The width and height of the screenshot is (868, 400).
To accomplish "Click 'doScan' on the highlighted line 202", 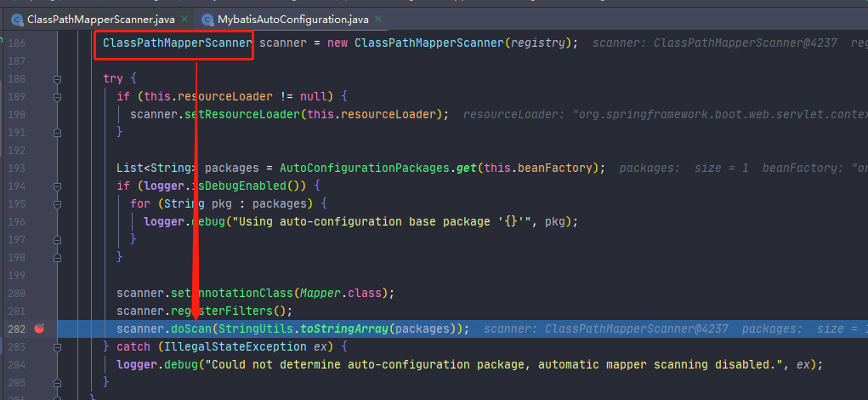I will (x=191, y=329).
